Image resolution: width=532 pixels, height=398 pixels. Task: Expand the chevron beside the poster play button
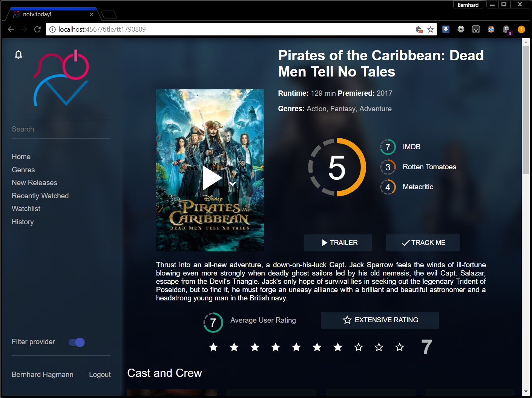[x=233, y=184]
